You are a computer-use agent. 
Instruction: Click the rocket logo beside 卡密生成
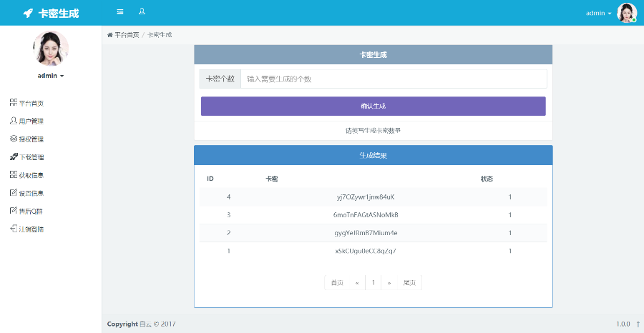(28, 13)
